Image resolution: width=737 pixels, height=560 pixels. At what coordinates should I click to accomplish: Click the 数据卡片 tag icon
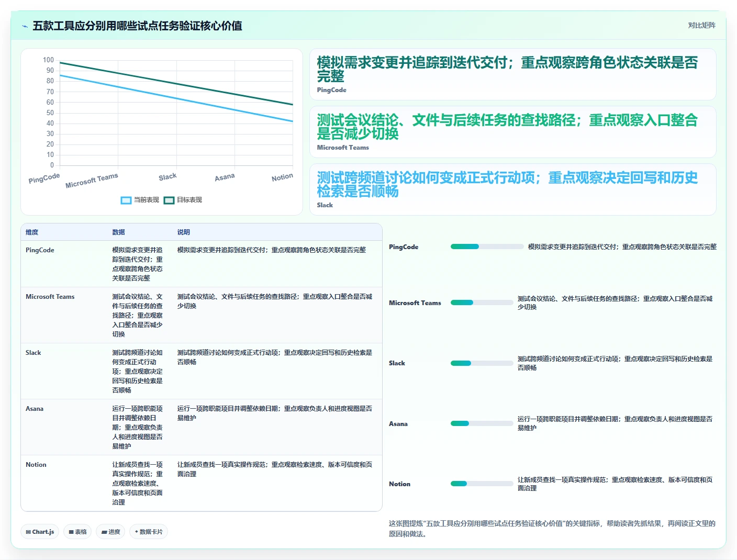137,532
